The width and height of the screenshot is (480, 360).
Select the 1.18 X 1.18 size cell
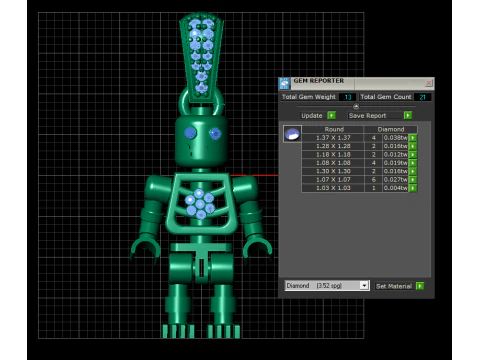point(333,154)
